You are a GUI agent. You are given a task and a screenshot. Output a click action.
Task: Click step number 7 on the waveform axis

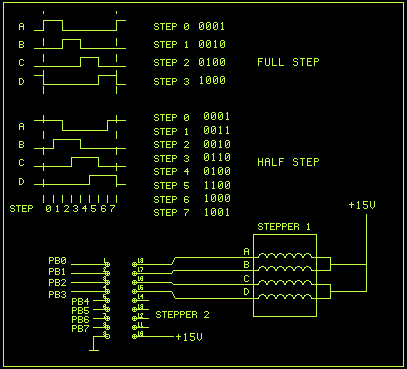112,209
